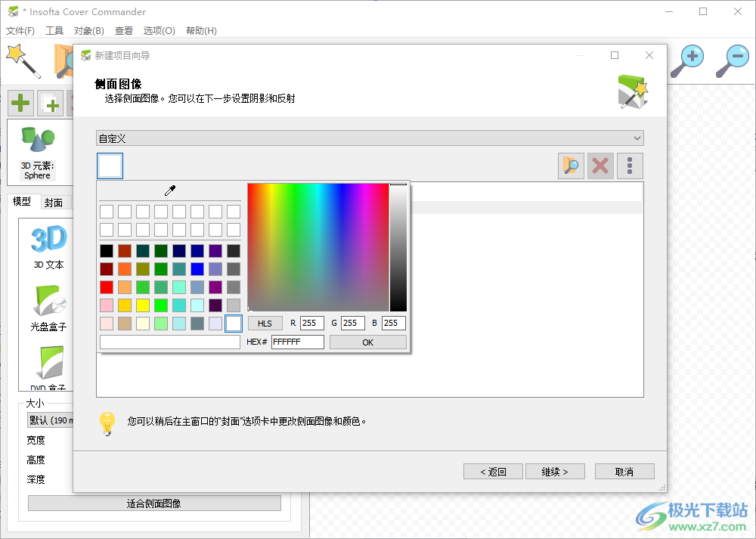This screenshot has width=756, height=539.
Task: Close the 新建项目向导 dialog
Action: click(x=649, y=55)
